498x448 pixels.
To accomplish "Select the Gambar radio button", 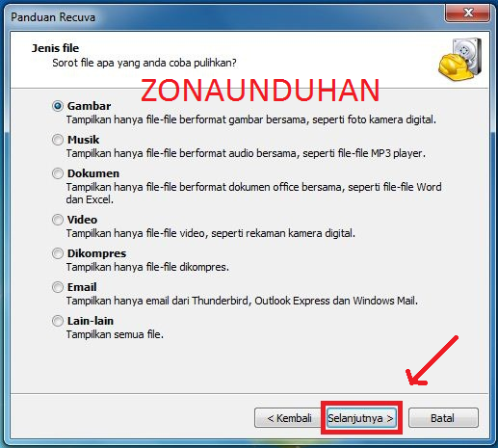I will click(x=58, y=106).
